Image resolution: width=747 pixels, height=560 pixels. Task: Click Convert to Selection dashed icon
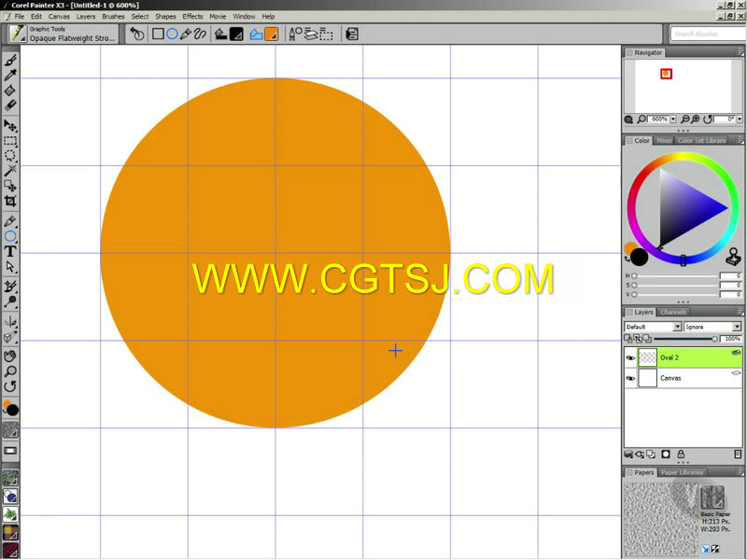click(x=326, y=35)
